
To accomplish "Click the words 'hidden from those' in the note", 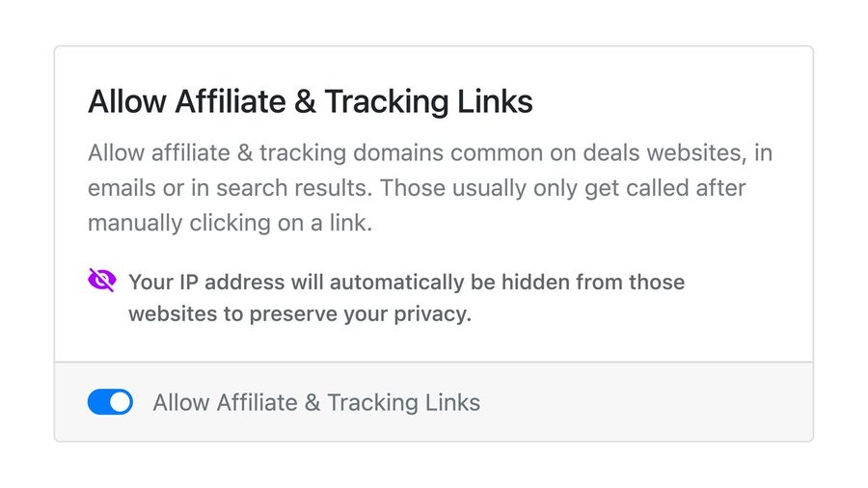I will (x=593, y=283).
